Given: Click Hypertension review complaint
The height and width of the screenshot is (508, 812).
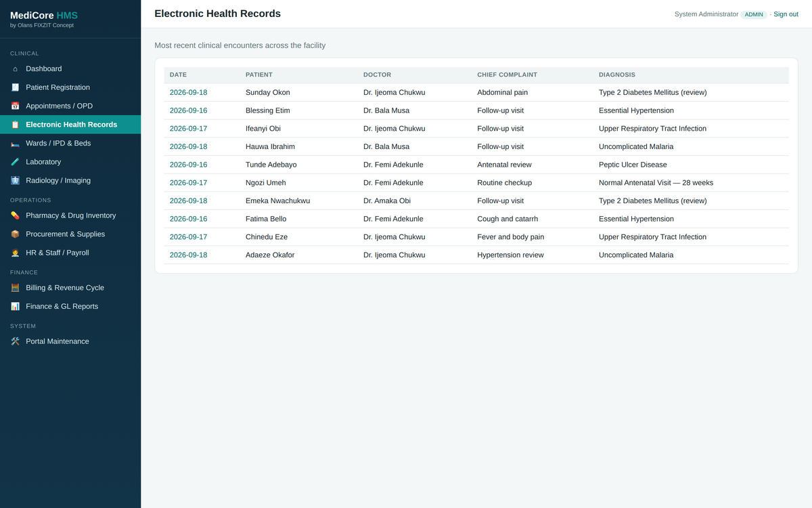Looking at the screenshot, I should [510, 255].
